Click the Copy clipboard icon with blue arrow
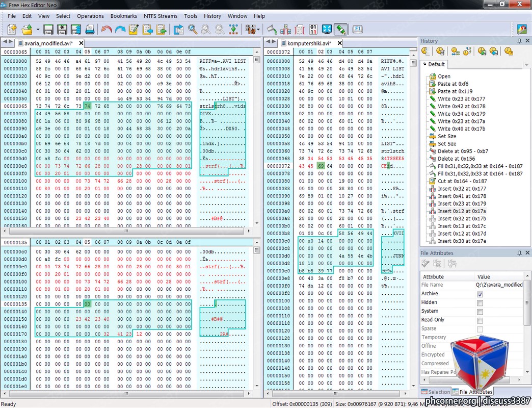The image size is (532, 408). (148, 30)
